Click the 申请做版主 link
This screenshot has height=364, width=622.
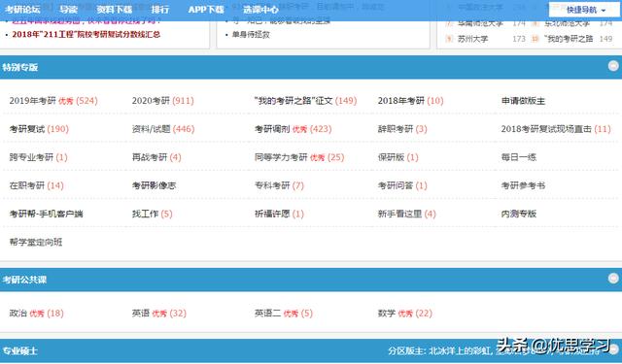click(523, 101)
